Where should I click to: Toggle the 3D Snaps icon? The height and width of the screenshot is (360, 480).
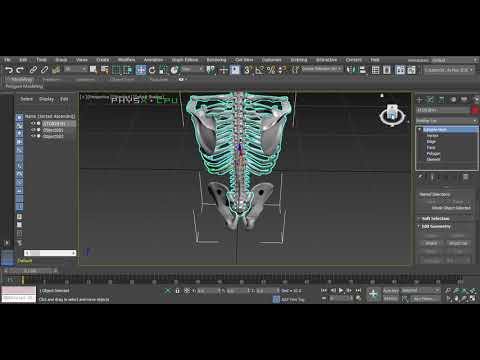(x=247, y=70)
